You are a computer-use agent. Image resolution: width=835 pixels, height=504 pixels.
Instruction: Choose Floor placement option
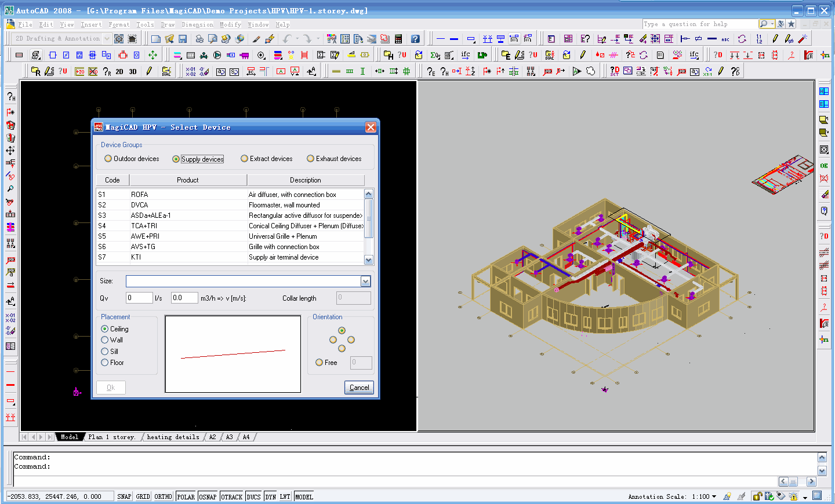pos(105,363)
